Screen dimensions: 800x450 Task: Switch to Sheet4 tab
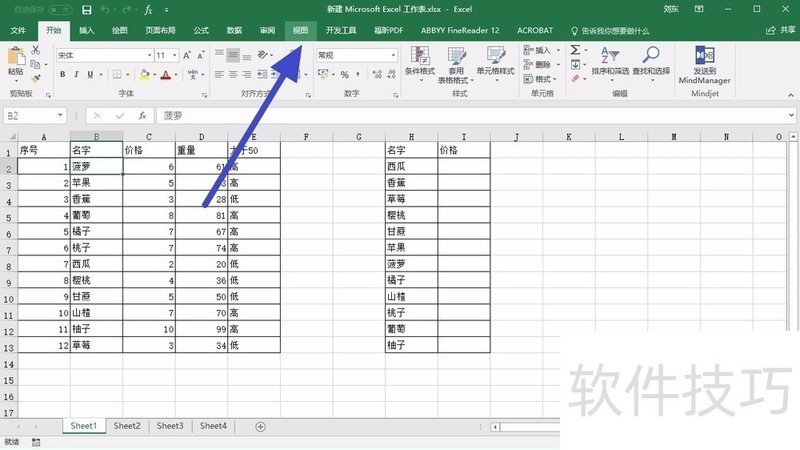(213, 426)
